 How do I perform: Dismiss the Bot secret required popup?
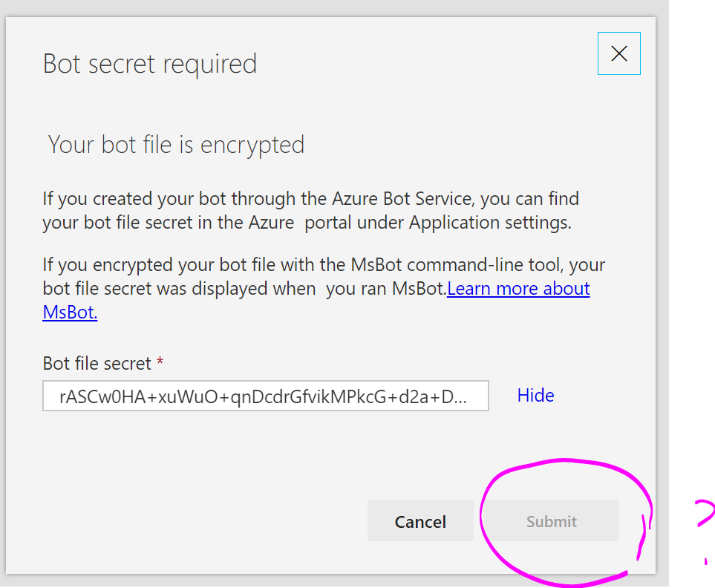coord(618,53)
